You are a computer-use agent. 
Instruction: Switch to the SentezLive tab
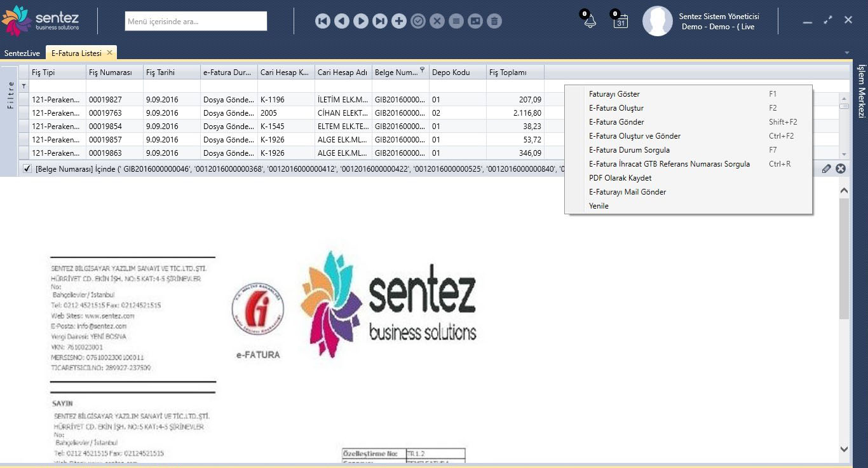point(22,53)
